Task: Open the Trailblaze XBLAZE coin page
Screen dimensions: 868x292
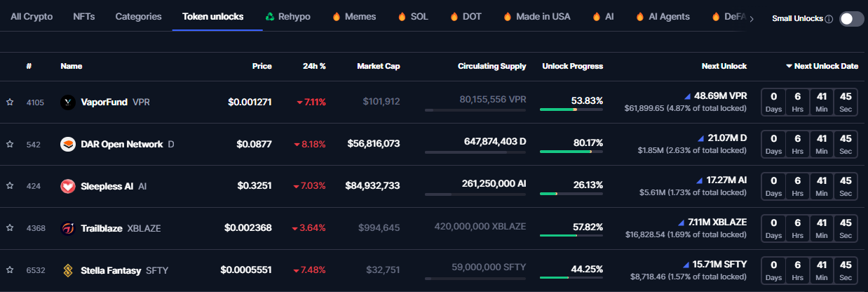Action: pos(102,229)
